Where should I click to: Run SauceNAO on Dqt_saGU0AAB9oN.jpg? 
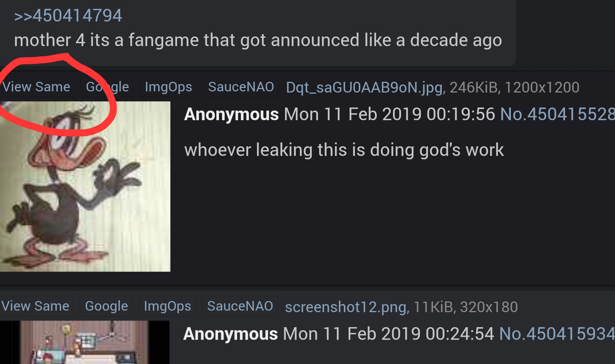coord(241,87)
